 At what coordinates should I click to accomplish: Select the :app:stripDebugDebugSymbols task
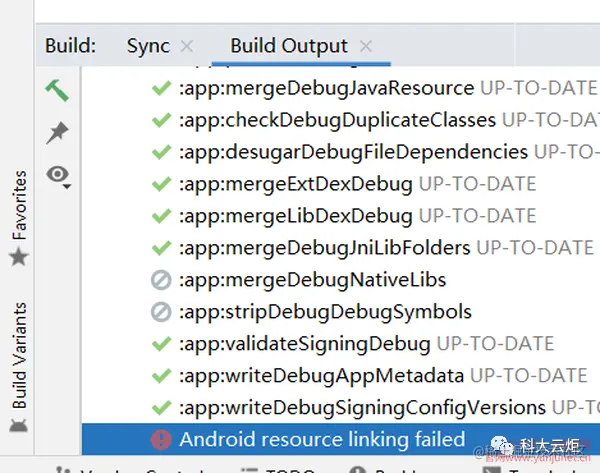pyautogui.click(x=325, y=312)
